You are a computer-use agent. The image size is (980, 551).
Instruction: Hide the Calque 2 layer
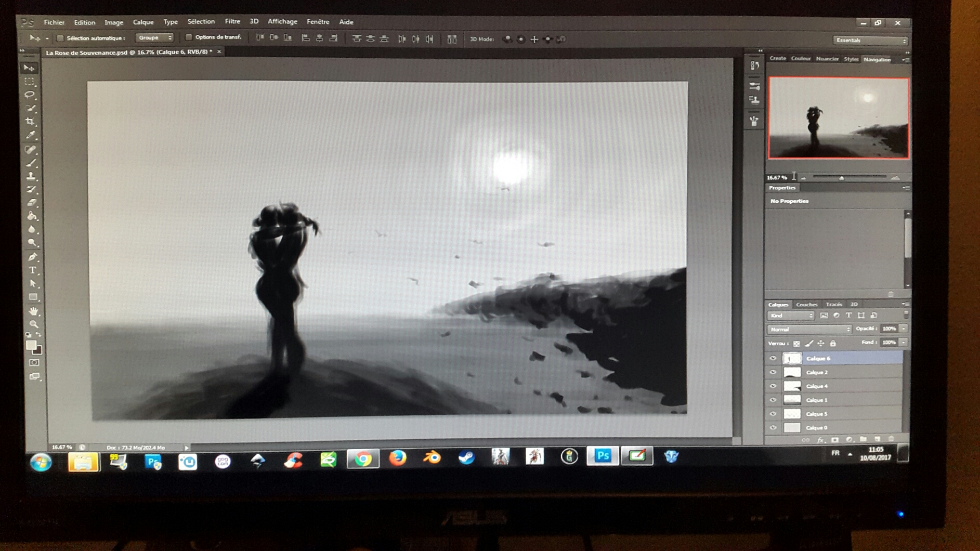pos(773,372)
